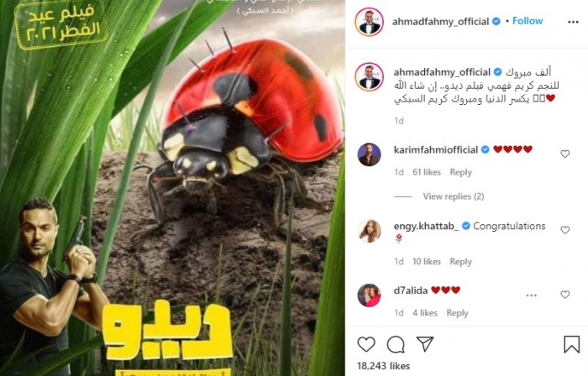Image resolution: width=588 pixels, height=376 pixels.
Task: Open options dots on d7alida's comment
Action: point(531,295)
